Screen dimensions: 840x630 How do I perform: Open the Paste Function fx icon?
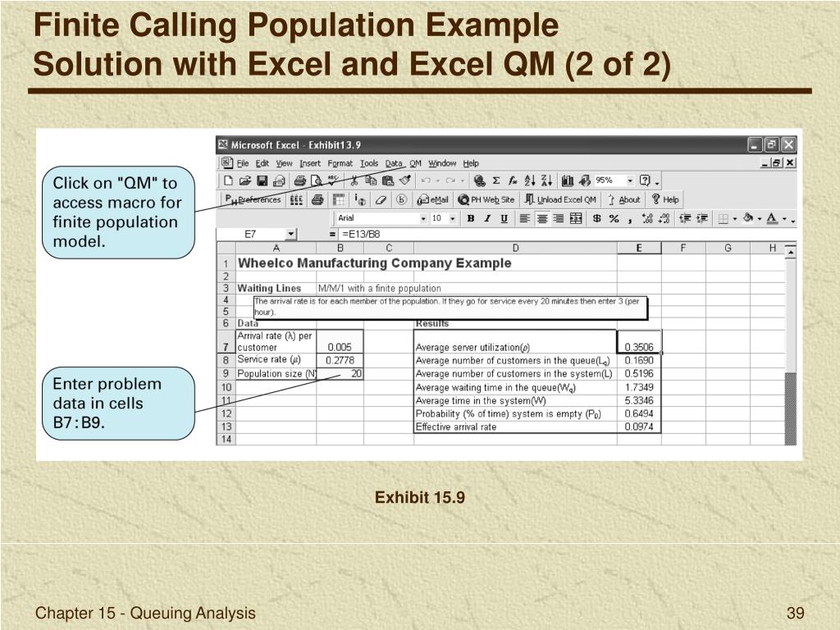pos(513,180)
